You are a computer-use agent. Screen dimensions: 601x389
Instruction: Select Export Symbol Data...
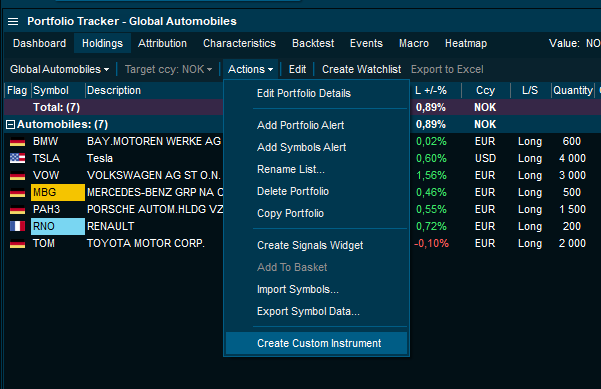click(x=316, y=312)
